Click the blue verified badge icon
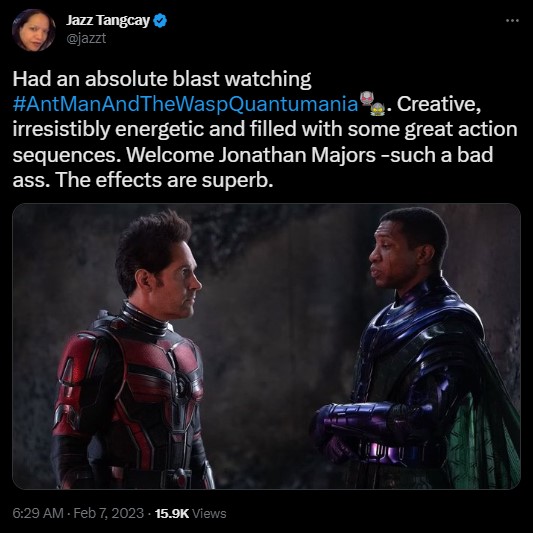Viewport: 533px width, 533px height. tap(160, 21)
